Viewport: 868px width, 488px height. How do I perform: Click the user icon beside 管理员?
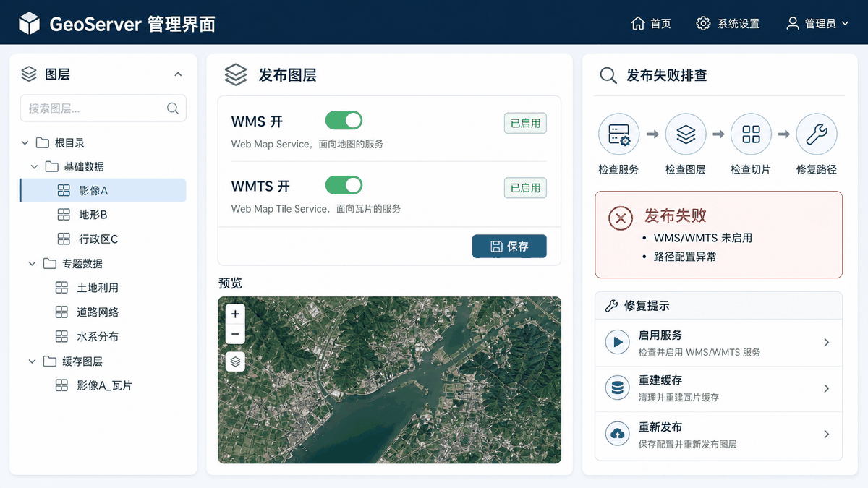click(793, 23)
